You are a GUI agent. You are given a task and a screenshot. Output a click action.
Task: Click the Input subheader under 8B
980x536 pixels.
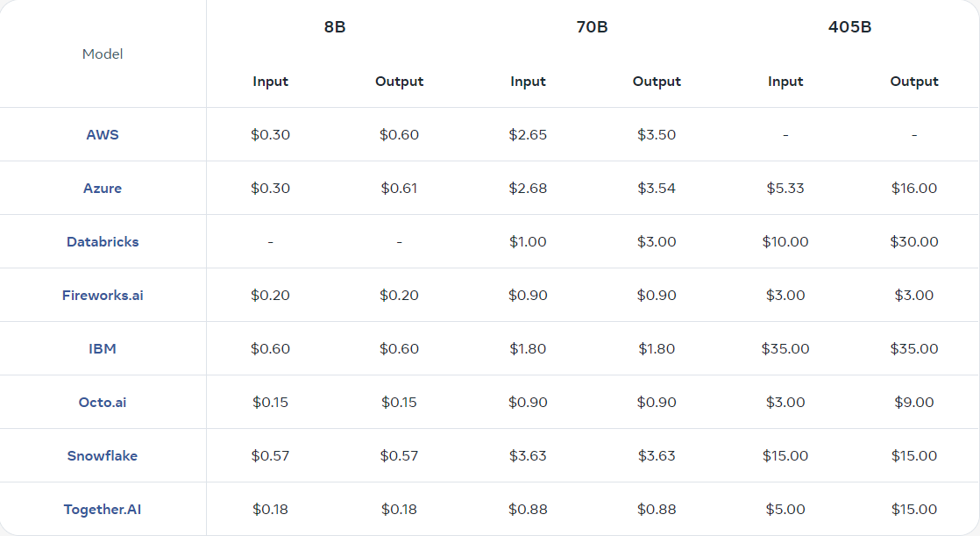click(x=270, y=82)
